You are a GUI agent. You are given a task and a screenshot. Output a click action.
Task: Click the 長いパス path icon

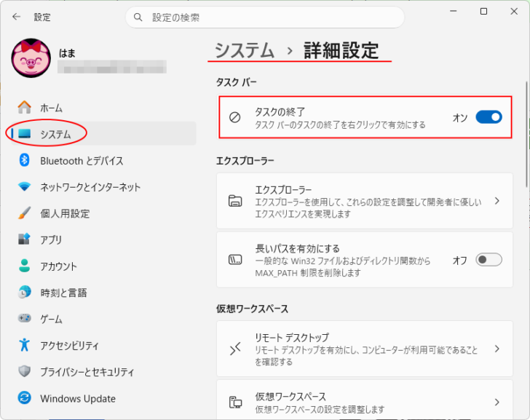[235, 260]
